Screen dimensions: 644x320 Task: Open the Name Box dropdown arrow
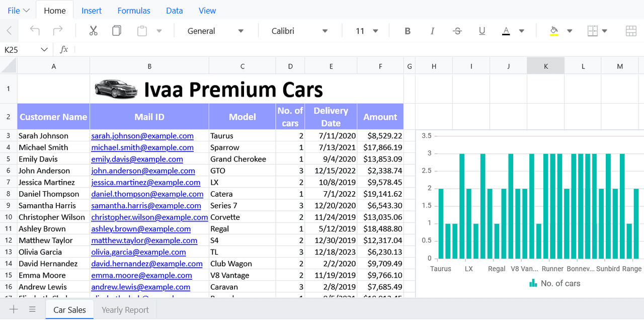click(44, 49)
